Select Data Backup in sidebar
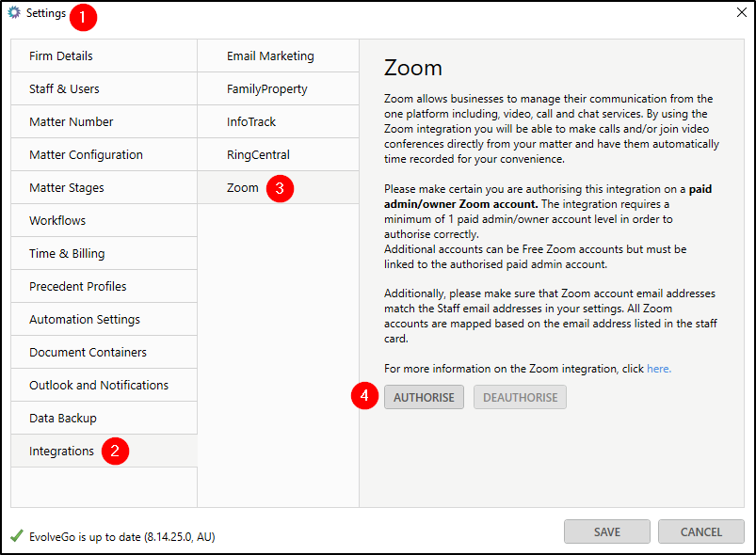Viewport: 756px width, 555px height. (104, 419)
